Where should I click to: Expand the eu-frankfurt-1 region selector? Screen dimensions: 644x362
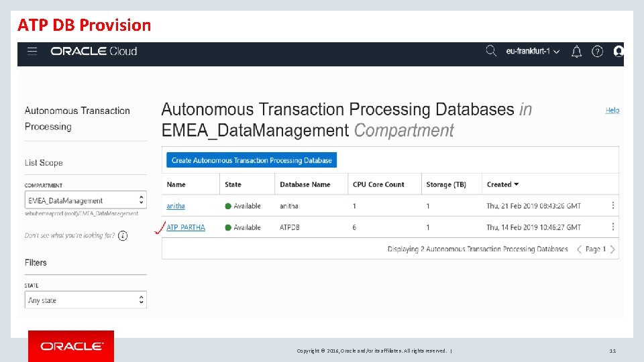tap(533, 52)
